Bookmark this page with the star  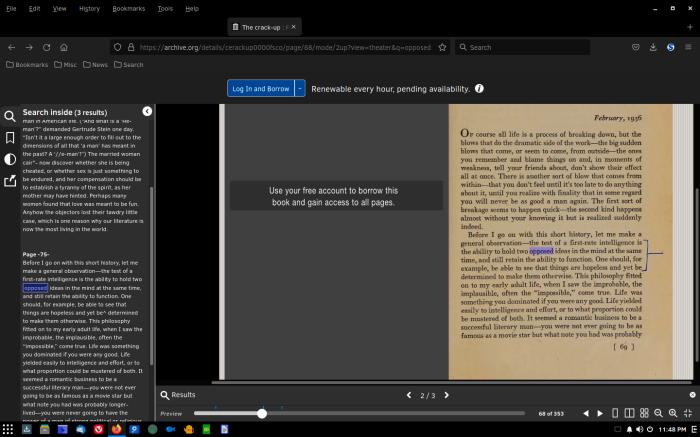tap(442, 47)
